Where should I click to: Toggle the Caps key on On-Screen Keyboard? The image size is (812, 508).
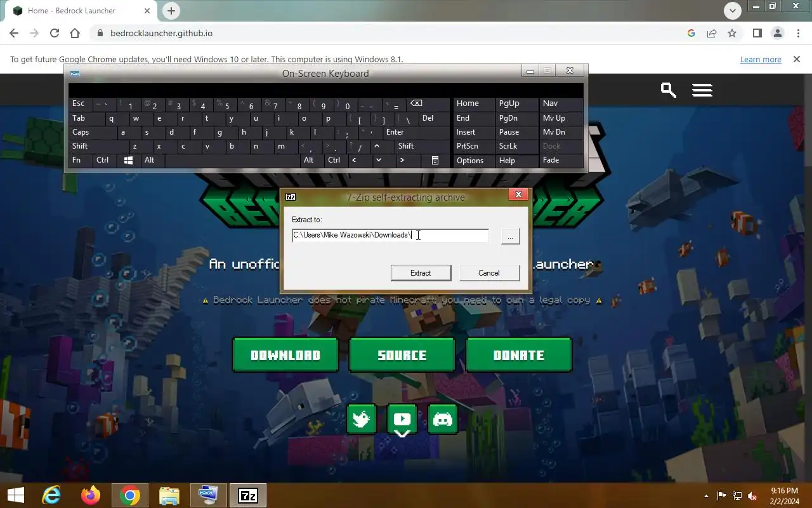pyautogui.click(x=93, y=132)
